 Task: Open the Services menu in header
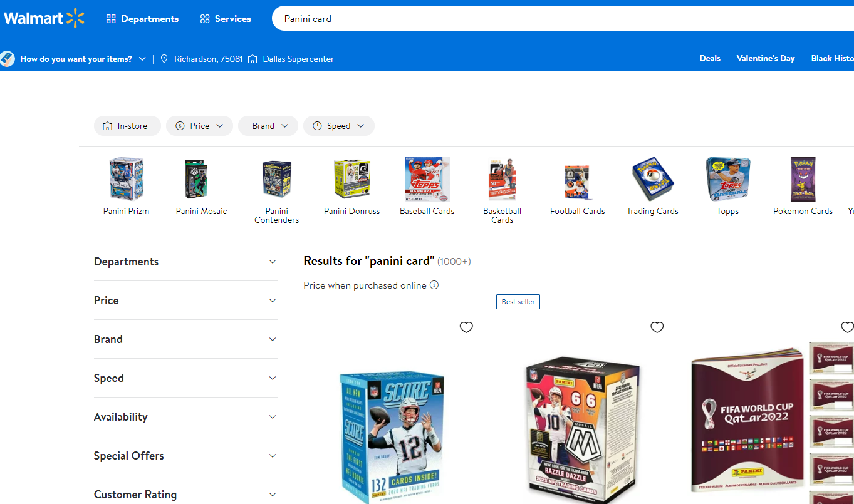(x=226, y=19)
